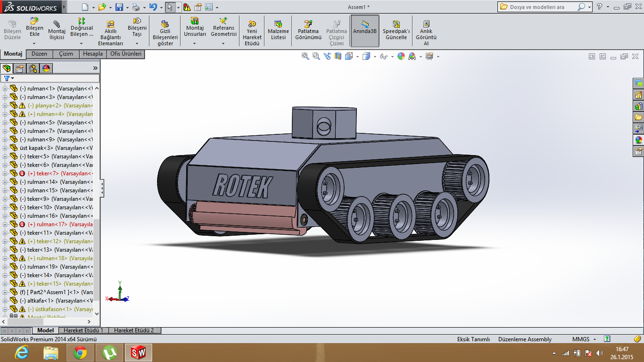Viewport: 644px width, 362px height.
Task: Save the assembly with the floppy icon
Action: [119, 7]
